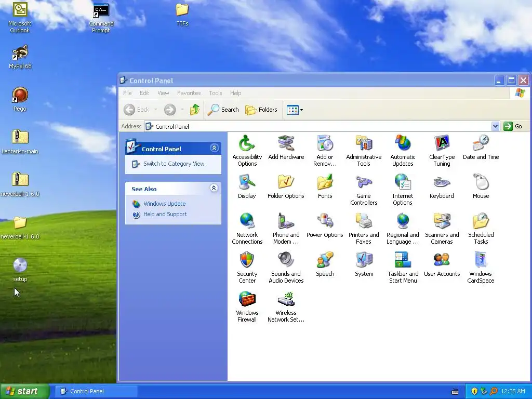Open the View menu

point(163,93)
